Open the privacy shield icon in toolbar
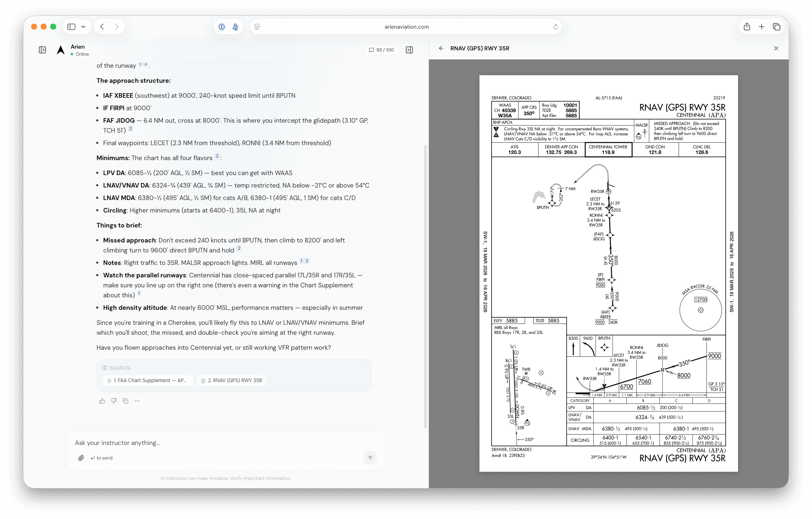Image resolution: width=812 pixels, height=519 pixels. coord(221,26)
